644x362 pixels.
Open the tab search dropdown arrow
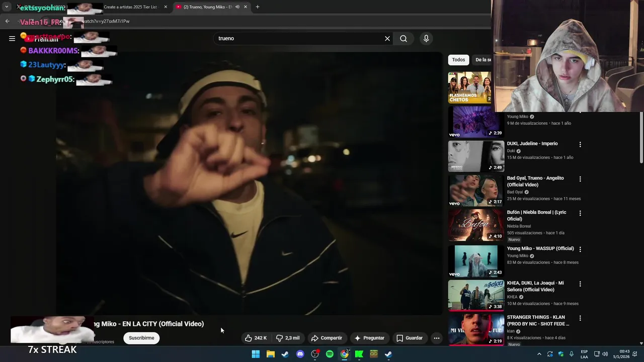coord(7,7)
